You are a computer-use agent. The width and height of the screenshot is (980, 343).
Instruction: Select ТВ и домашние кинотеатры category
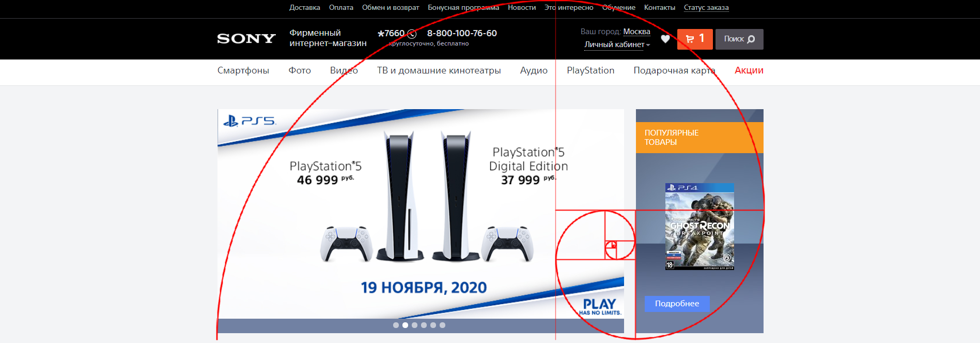(x=439, y=70)
